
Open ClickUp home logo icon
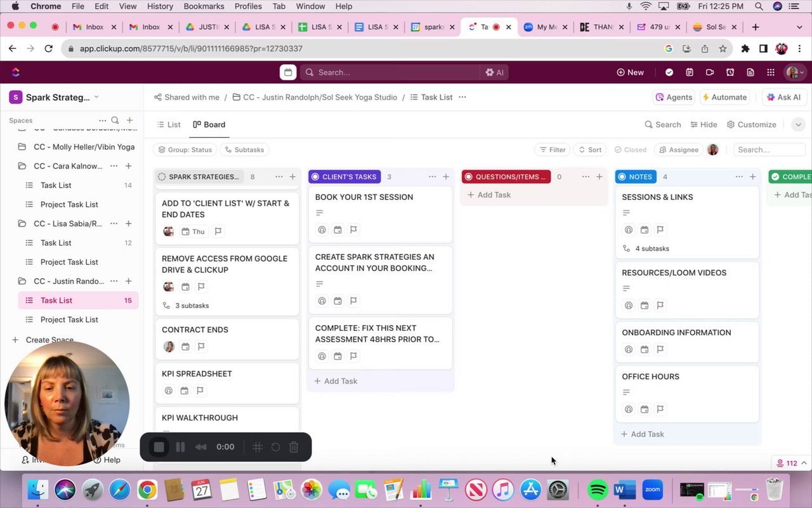coord(16,72)
